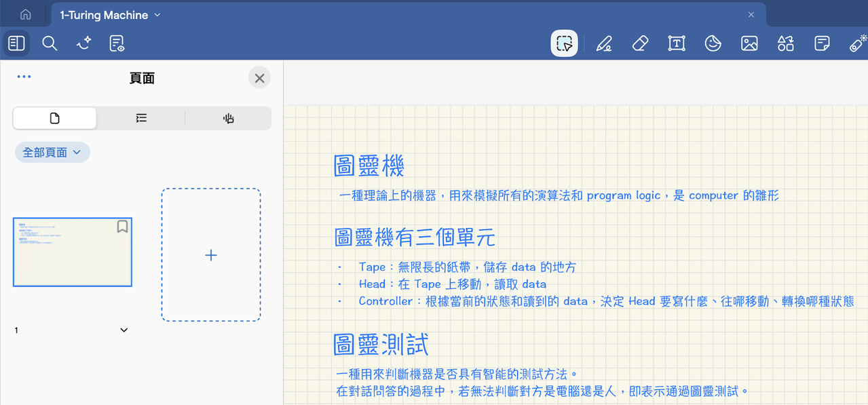This screenshot has height=405, width=868.
Task: Open the home screen icon
Action: point(25,14)
